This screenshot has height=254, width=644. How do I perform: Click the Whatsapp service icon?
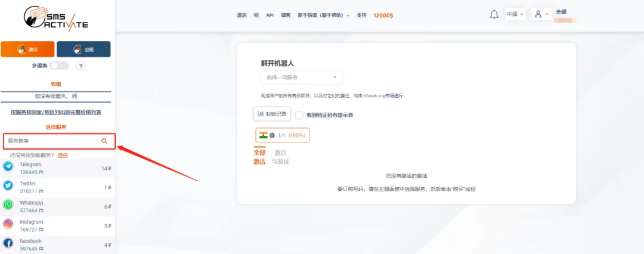[x=8, y=205]
